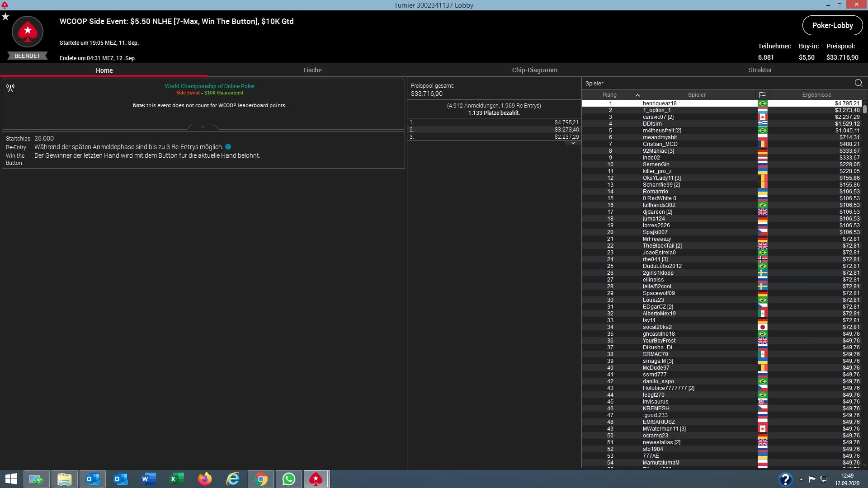
Task: Sort by Ergebnisse column header
Action: [816, 95]
